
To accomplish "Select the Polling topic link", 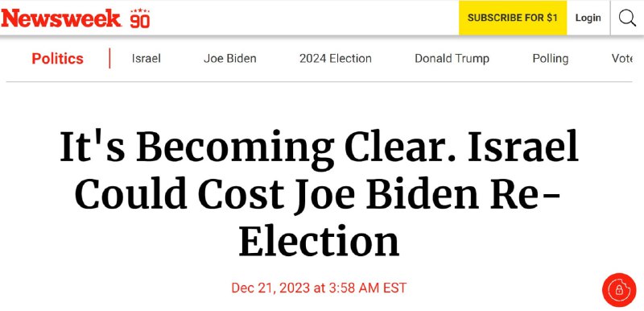I will pyautogui.click(x=551, y=58).
